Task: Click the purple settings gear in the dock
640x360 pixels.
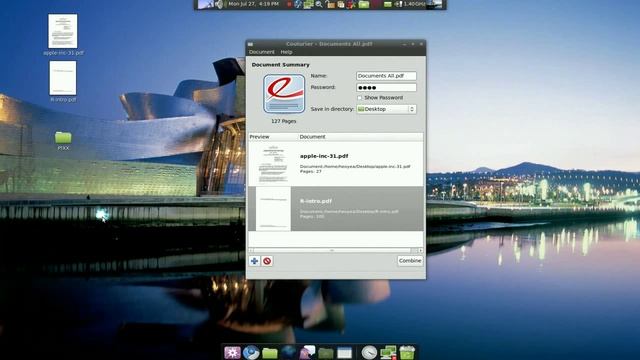Action: (232, 352)
